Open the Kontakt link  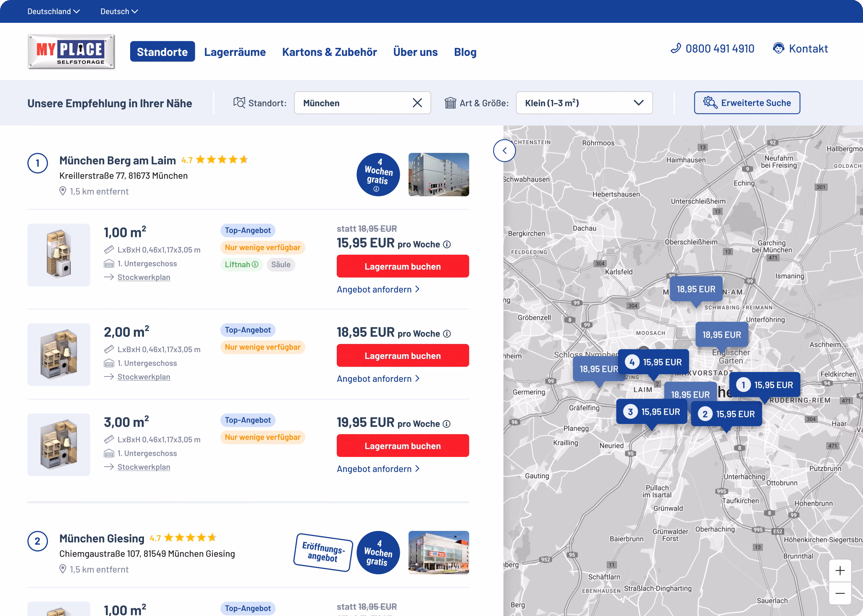(x=800, y=48)
